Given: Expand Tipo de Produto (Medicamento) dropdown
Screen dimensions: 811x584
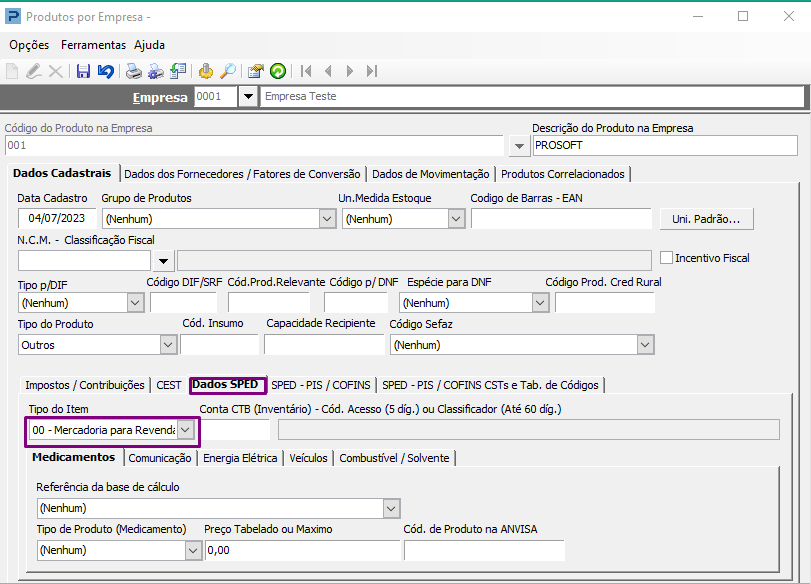Looking at the screenshot, I should pos(193,550).
